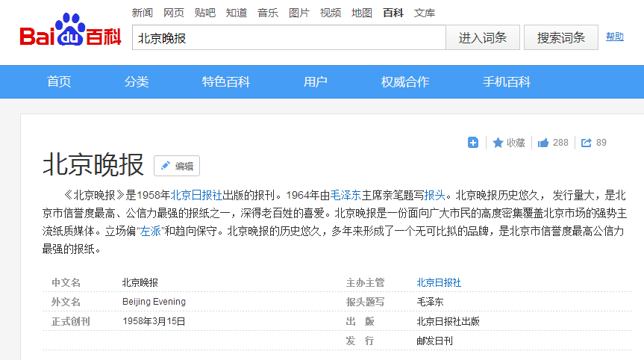The height and width of the screenshot is (360, 644).
Task: Open the 贴吧 top link
Action: pyautogui.click(x=205, y=13)
